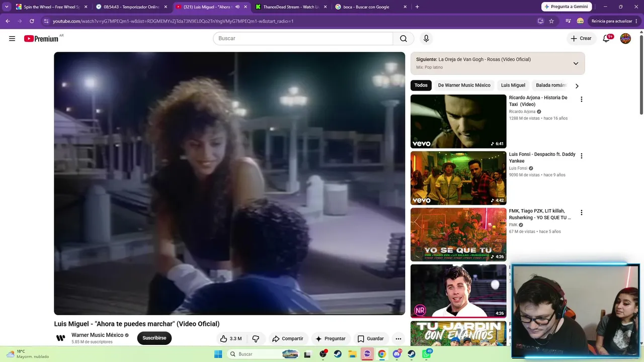Viewport: 644px width, 362px height.
Task: Click the Compartir share button
Action: coord(288,339)
